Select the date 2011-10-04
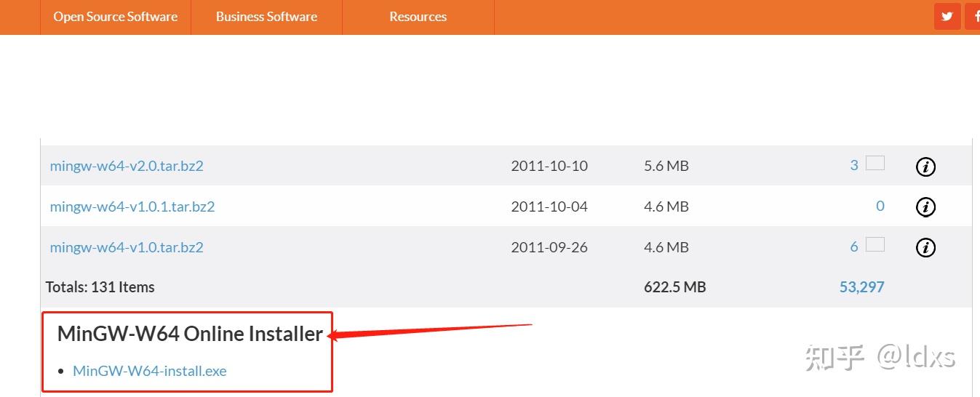 549,206
